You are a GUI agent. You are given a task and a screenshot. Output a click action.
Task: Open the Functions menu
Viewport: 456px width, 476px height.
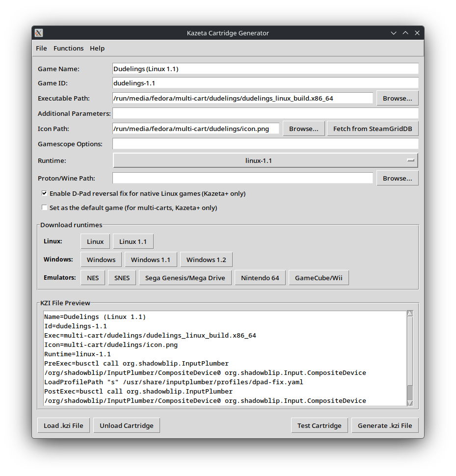(68, 48)
